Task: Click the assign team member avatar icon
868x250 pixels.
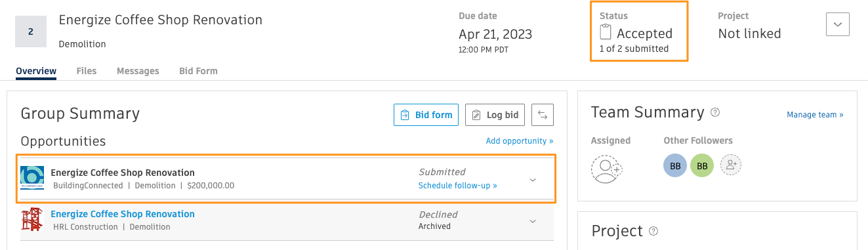Action: (x=606, y=169)
